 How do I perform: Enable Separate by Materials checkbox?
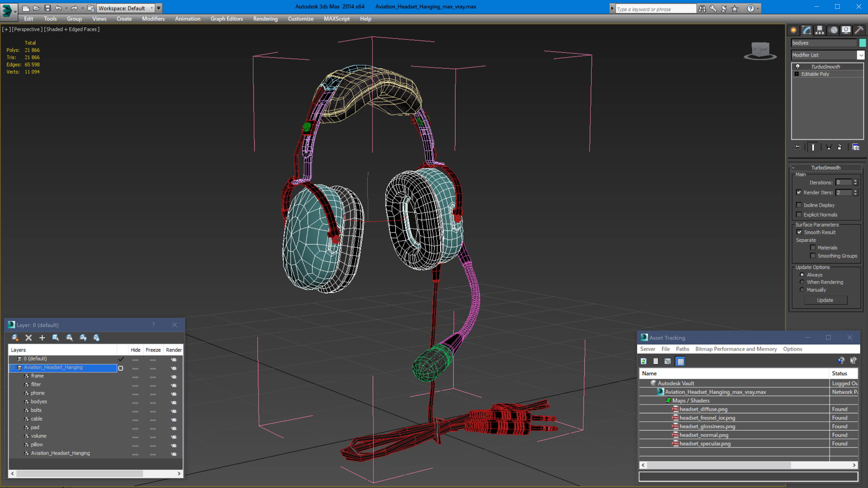813,247
